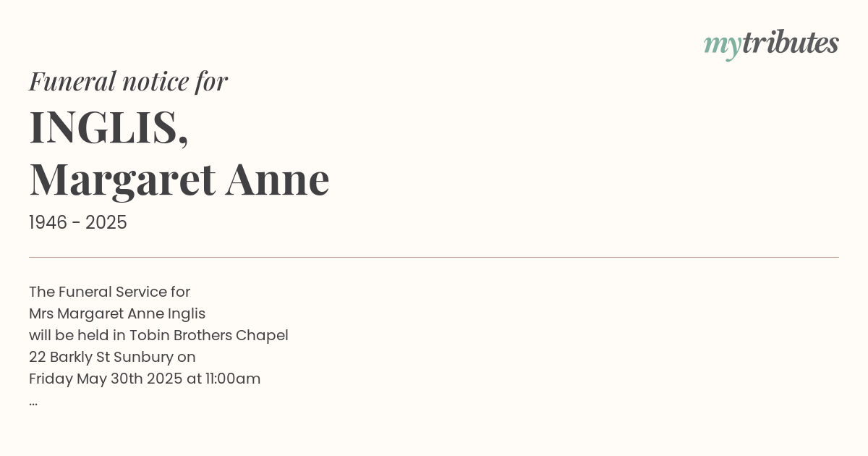Expand the truncated notice via the ellipsis

33,403
